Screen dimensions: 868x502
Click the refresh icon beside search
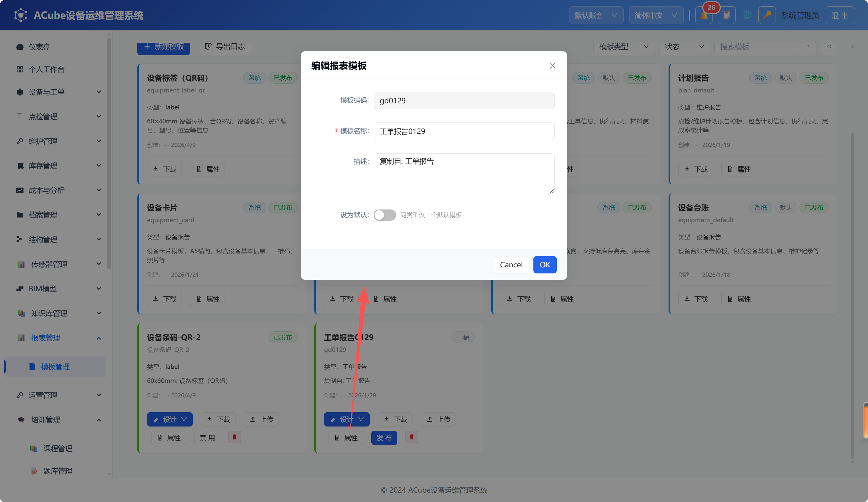(829, 46)
